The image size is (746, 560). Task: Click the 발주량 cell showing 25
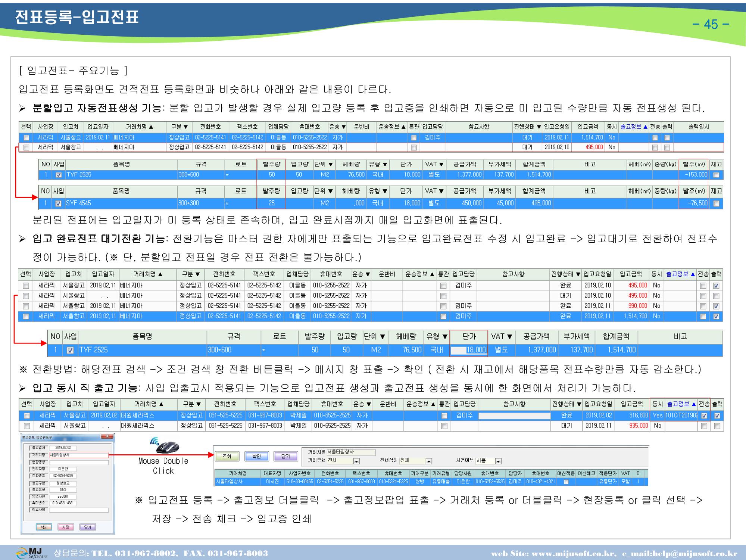(x=271, y=203)
